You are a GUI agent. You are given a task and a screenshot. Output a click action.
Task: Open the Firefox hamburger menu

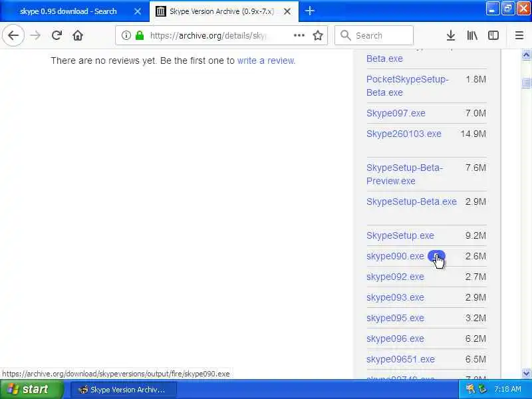[519, 35]
